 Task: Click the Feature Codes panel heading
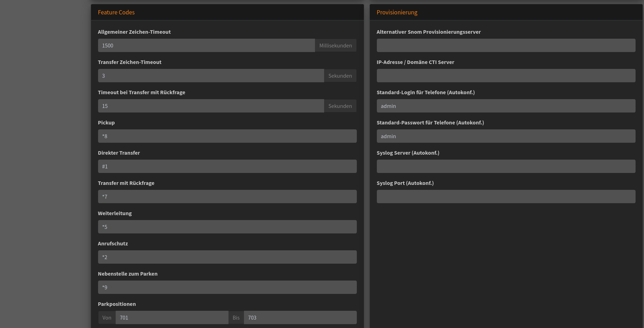(116, 12)
